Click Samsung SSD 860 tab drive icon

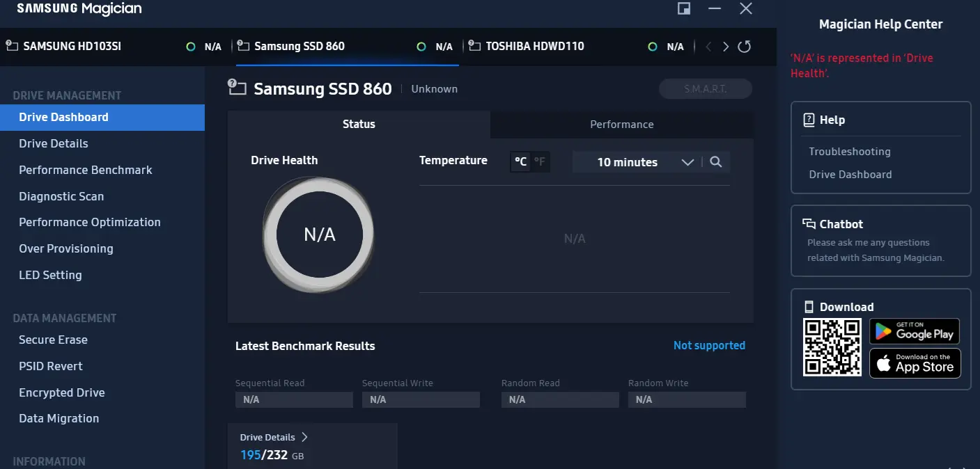pyautogui.click(x=243, y=46)
